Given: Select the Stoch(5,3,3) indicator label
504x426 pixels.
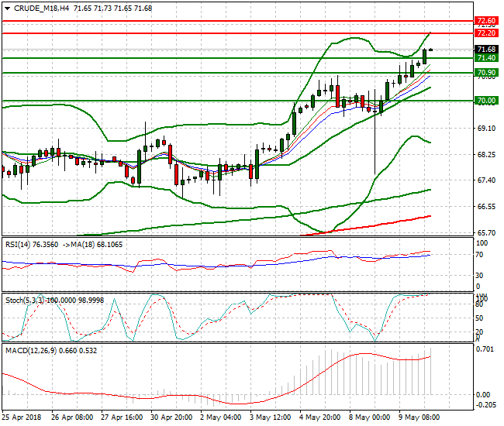Looking at the screenshot, I should [x=25, y=301].
